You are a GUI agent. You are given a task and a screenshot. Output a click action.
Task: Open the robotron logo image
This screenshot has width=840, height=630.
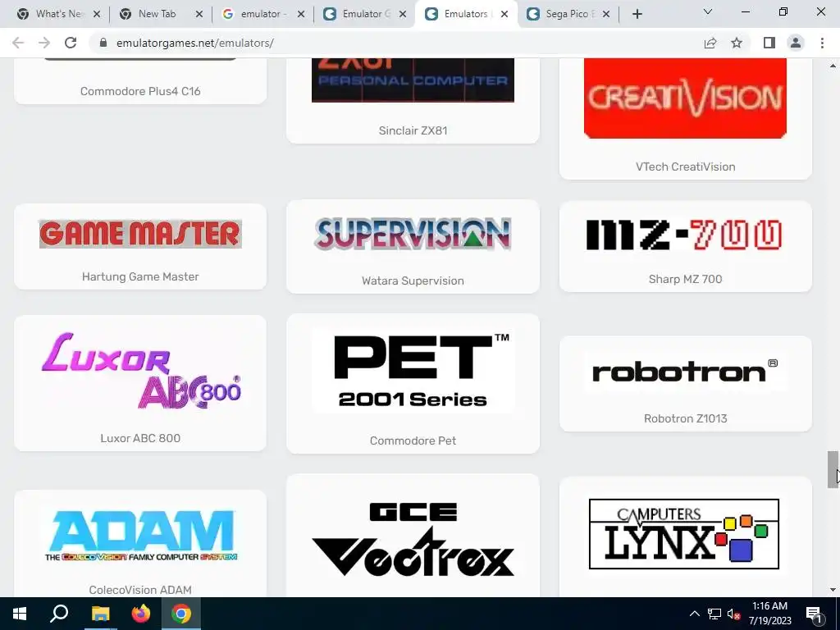(685, 372)
